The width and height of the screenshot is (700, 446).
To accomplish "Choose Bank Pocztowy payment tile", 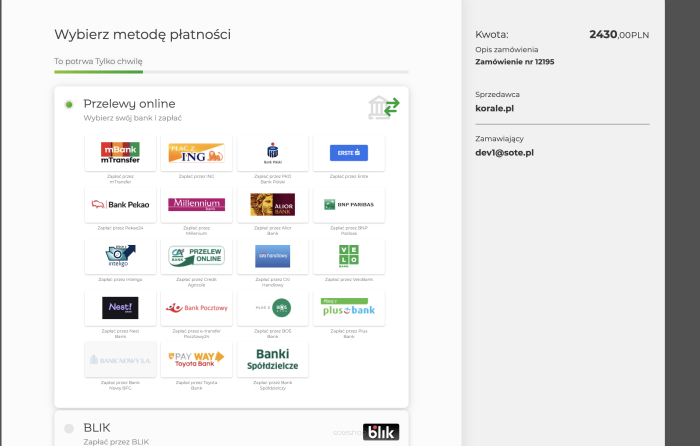I will (196, 308).
